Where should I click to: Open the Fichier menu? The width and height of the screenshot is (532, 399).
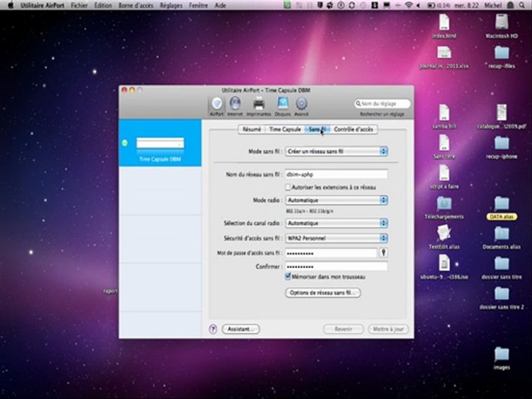[x=79, y=5]
